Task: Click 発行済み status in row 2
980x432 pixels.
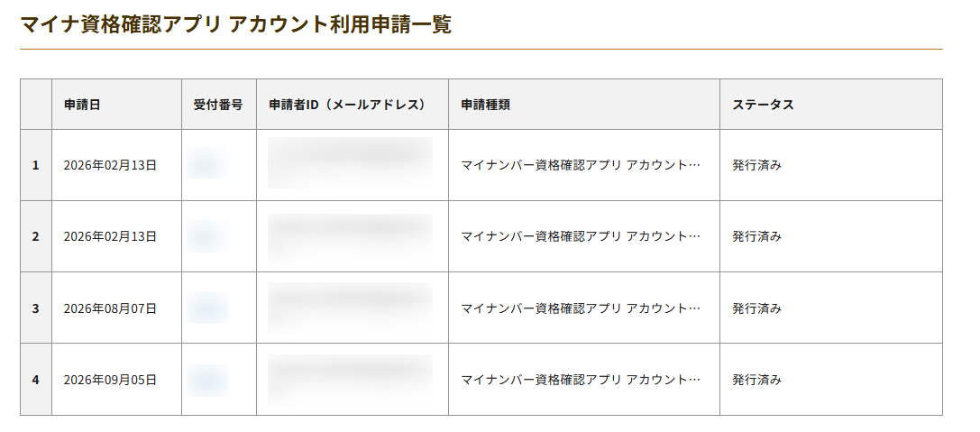Action: [x=757, y=236]
